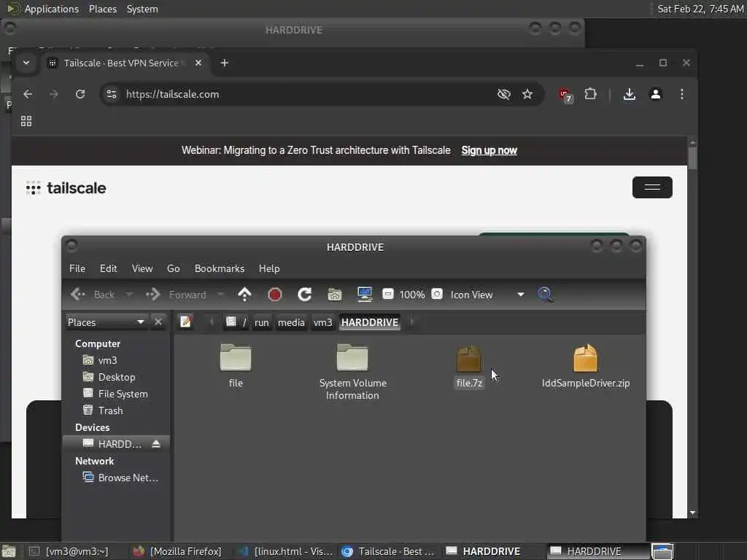Open the Places sidebar dropdown

[106, 322]
